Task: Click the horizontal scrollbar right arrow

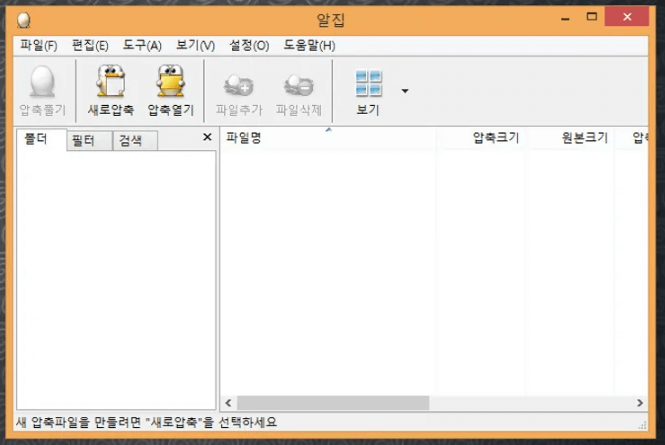Action: coord(640,403)
